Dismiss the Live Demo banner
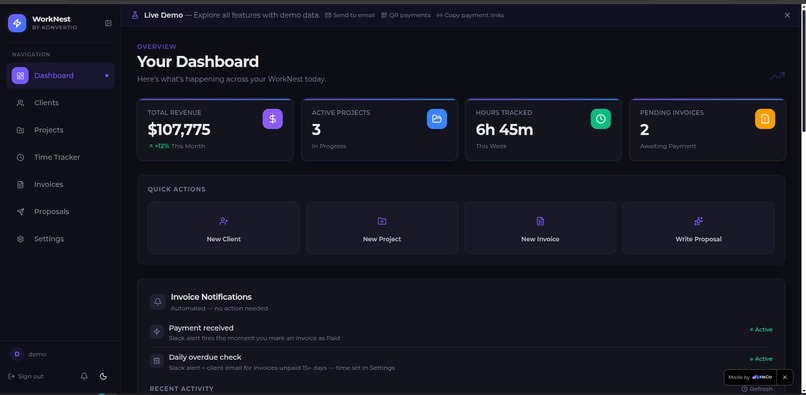The image size is (806, 395). (787, 15)
